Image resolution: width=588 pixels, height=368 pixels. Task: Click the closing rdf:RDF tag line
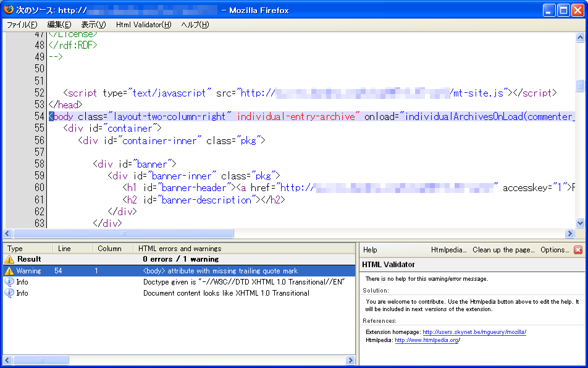tap(73, 45)
